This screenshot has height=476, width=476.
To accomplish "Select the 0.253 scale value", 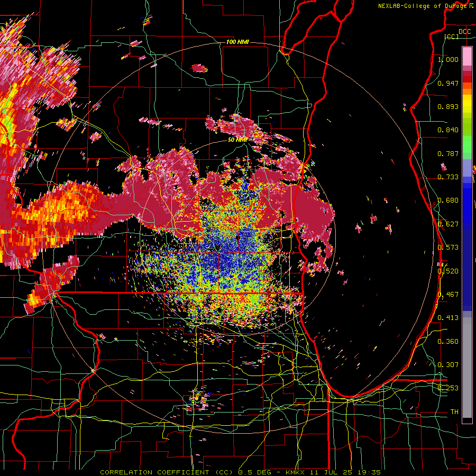I will [x=448, y=388].
